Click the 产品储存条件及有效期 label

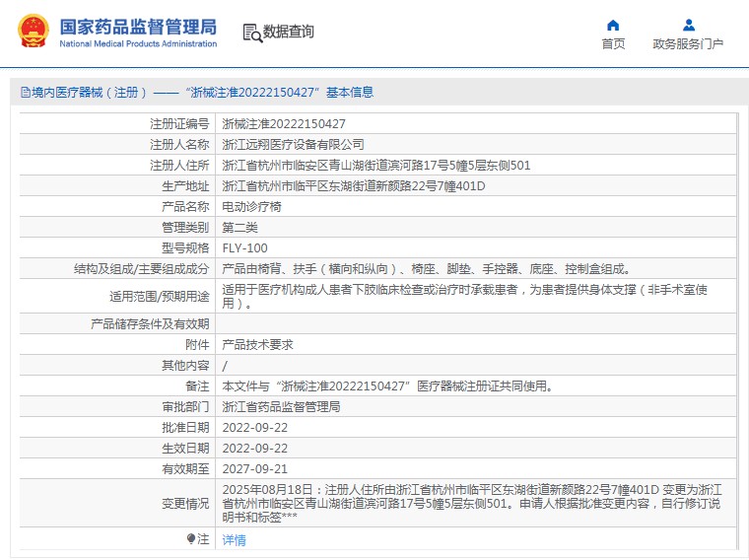(150, 324)
